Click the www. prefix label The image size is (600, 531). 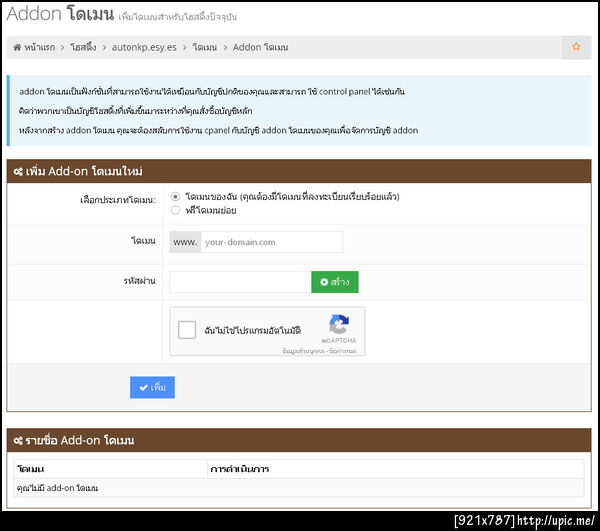click(185, 242)
